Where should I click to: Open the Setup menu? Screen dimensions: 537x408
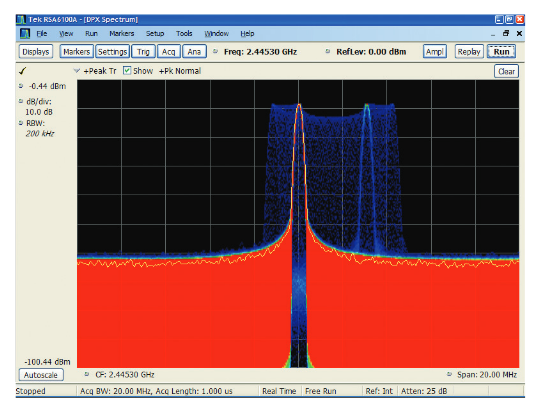155,34
